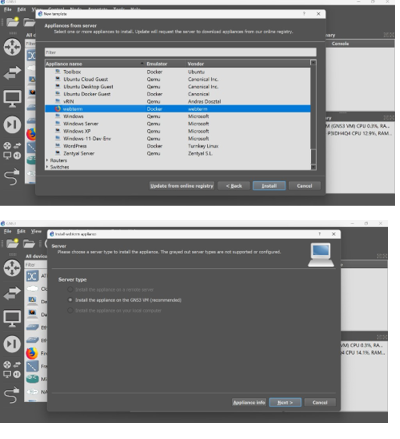The image size is (400, 439).
Task: Cancel the Install webterm appliance dialog
Action: (x=320, y=402)
